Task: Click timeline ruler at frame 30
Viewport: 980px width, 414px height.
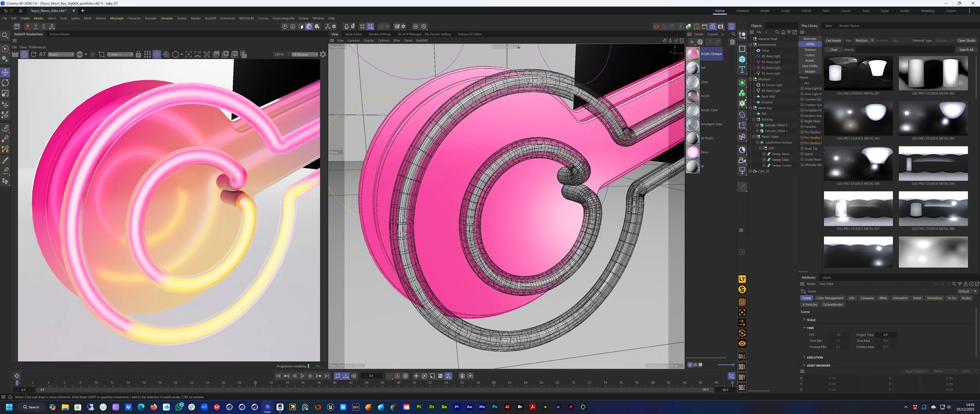Action: 255,383
